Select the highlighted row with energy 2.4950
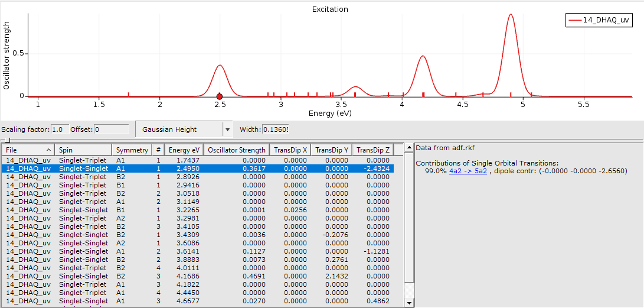644x308 pixels. coord(198,168)
